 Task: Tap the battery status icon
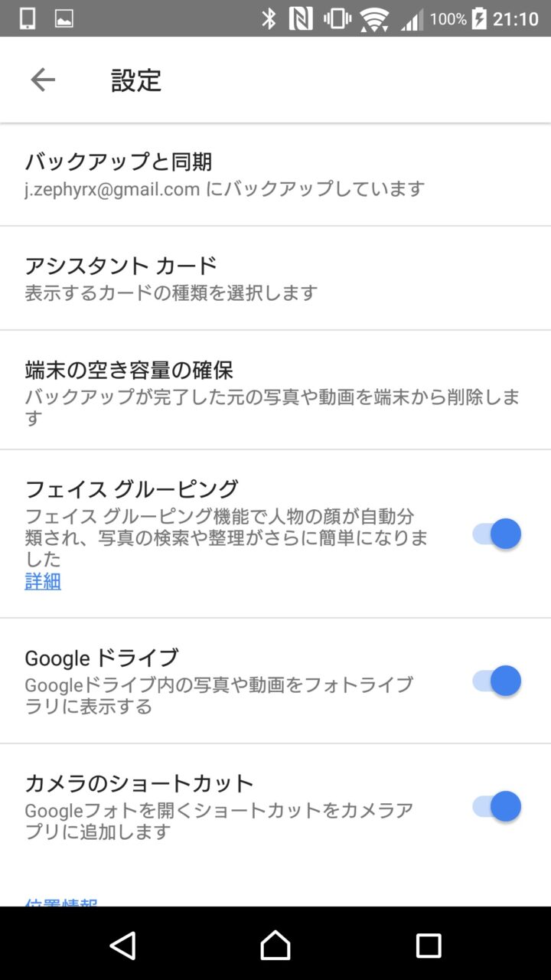pos(479,18)
